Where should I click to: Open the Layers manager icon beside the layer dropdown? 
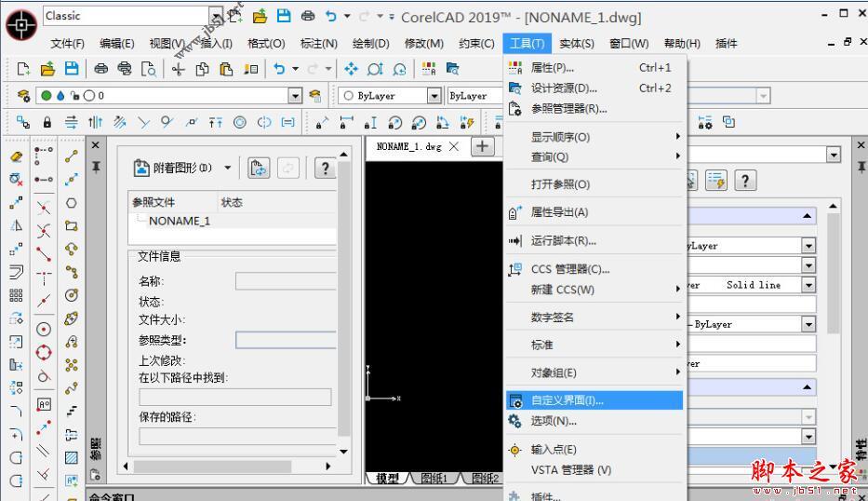coord(24,95)
